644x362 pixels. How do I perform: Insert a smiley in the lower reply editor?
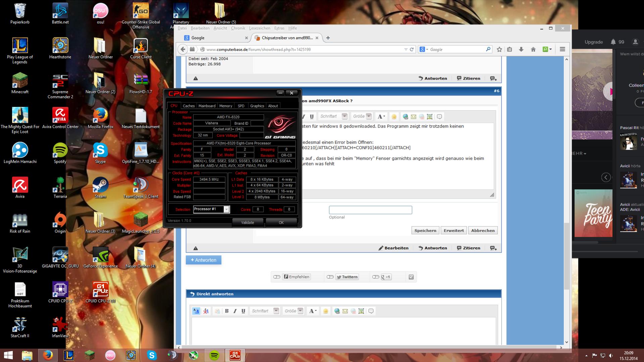[326, 311]
